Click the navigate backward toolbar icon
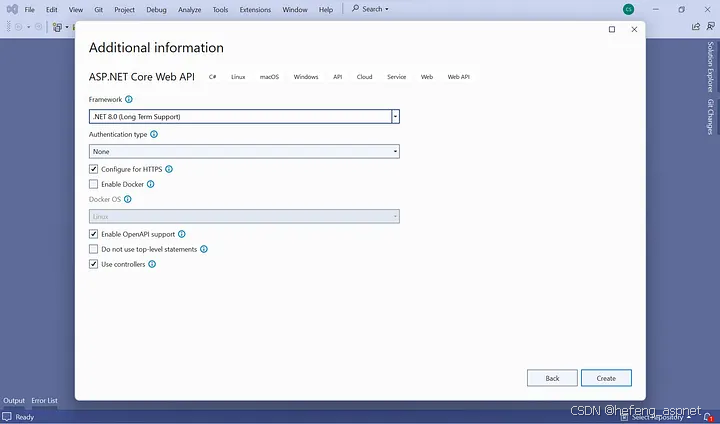The width and height of the screenshot is (720, 424). [x=18, y=27]
